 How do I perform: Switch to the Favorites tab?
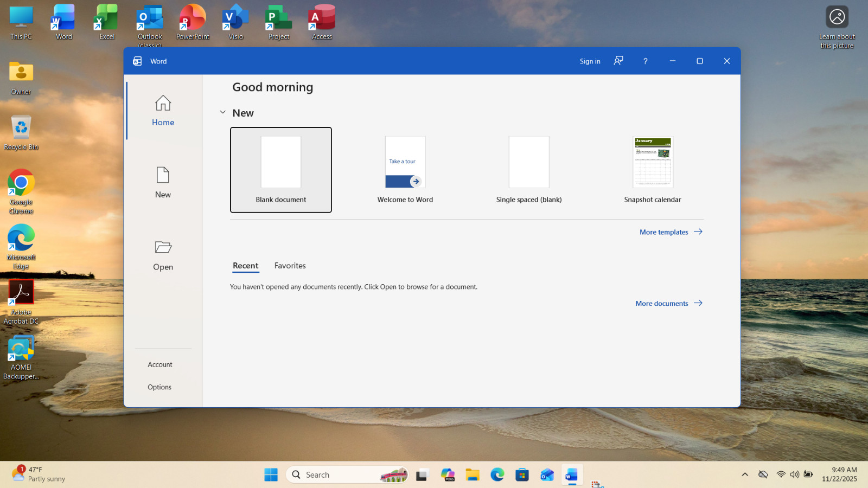pyautogui.click(x=290, y=266)
